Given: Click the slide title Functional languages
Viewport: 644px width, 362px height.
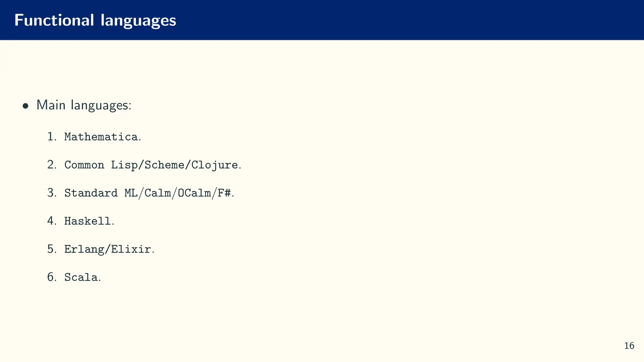Looking at the screenshot, I should point(95,20).
